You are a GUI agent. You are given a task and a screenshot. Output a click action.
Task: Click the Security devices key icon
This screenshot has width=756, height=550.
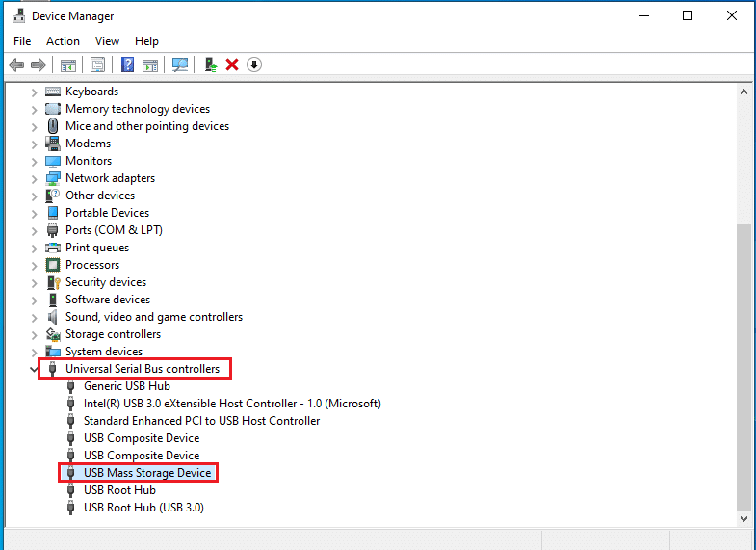(53, 282)
